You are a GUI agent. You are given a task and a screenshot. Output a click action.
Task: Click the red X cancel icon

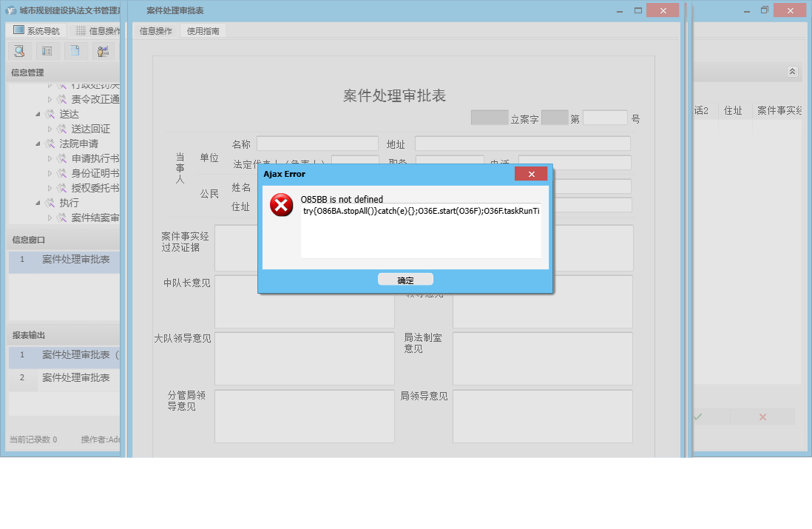762,417
